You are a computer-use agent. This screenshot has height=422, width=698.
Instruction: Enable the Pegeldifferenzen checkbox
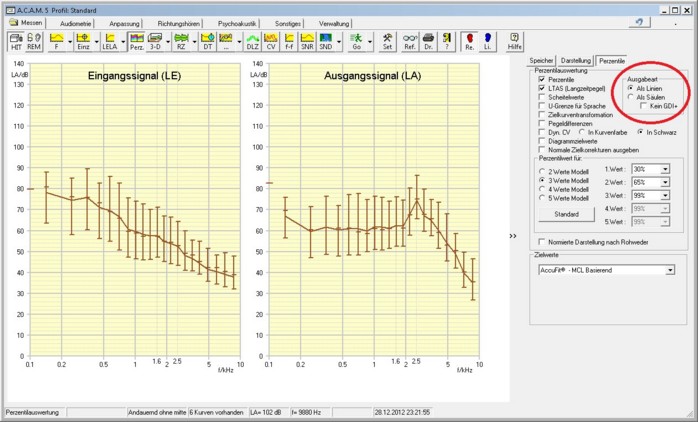pyautogui.click(x=542, y=123)
